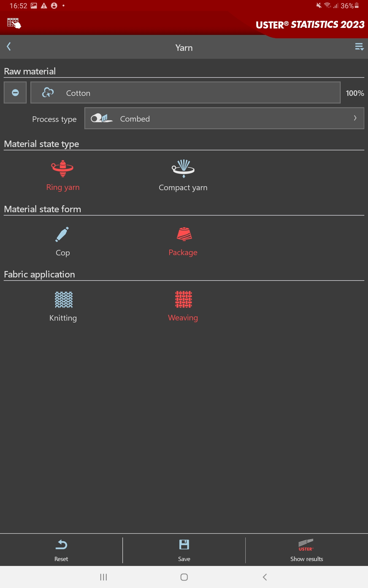Tap the Material state type heading
Screen dimensions: 368x588
tap(41, 144)
